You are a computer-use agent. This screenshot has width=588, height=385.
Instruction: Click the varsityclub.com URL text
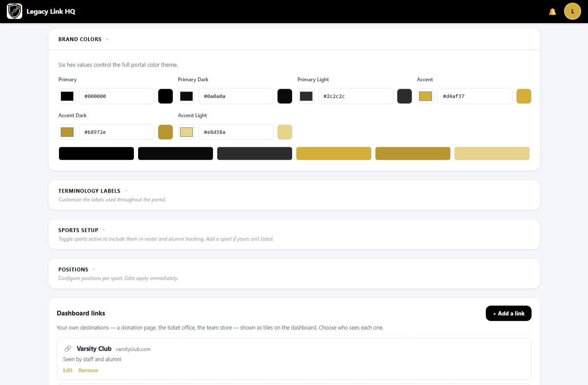point(133,349)
